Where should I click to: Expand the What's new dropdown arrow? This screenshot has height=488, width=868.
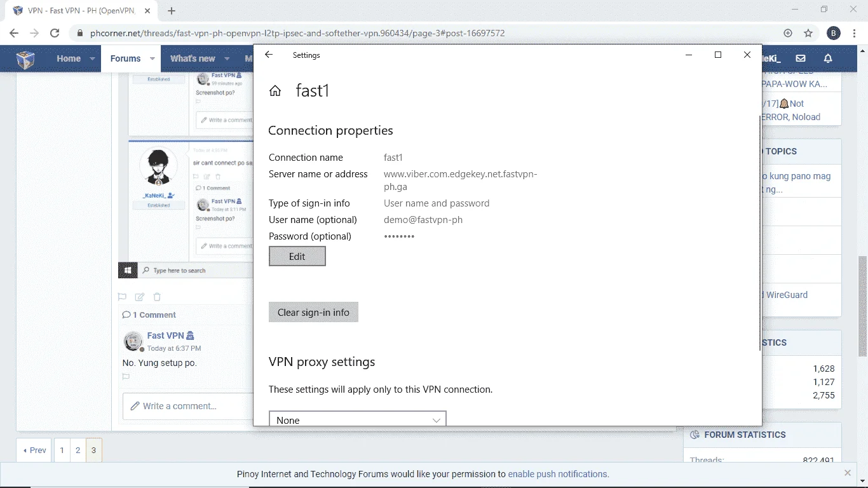click(x=227, y=58)
